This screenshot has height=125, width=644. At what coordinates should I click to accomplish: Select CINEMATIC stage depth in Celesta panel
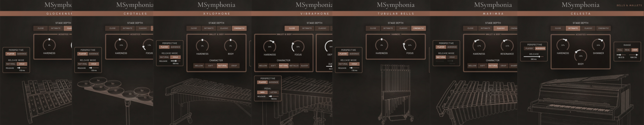click(x=603, y=28)
